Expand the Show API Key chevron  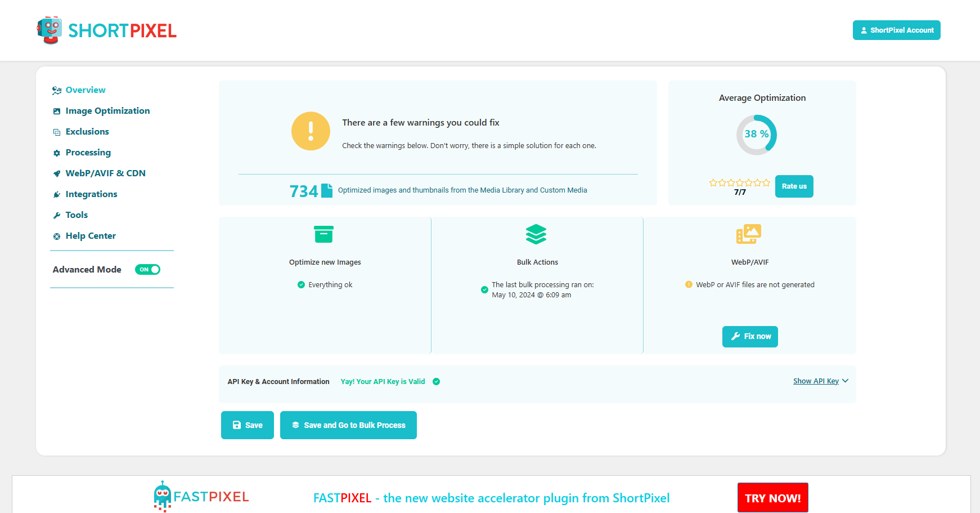tap(845, 381)
